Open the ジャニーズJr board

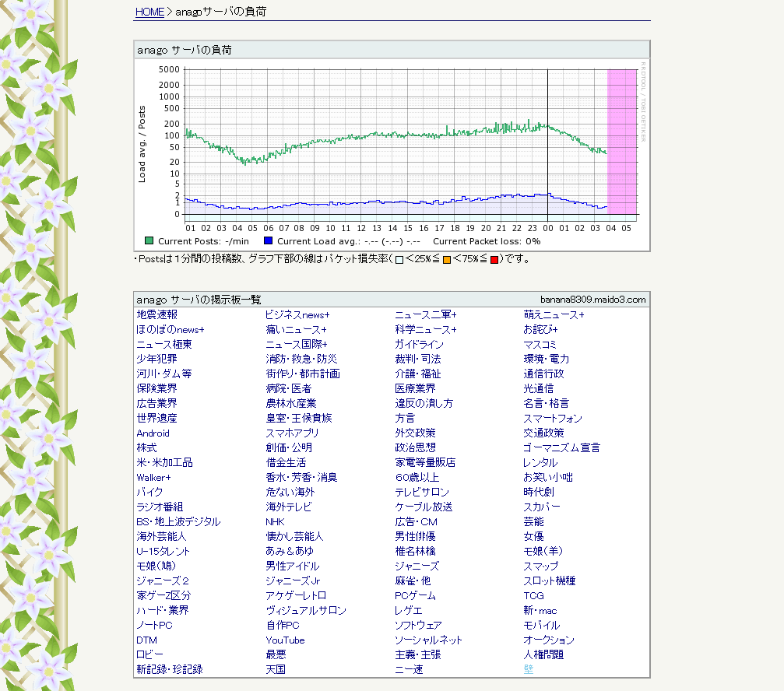pyautogui.click(x=293, y=581)
